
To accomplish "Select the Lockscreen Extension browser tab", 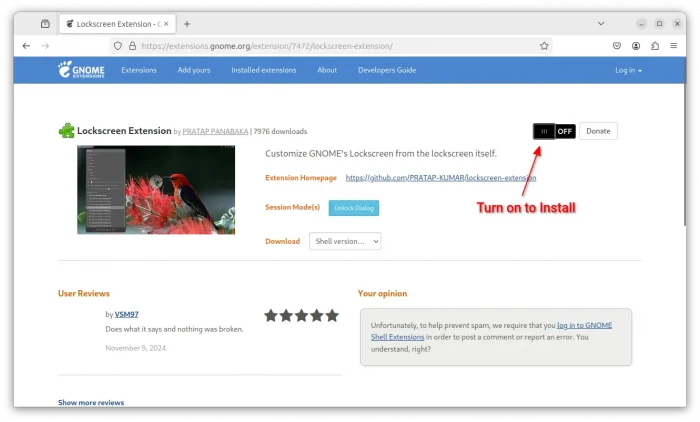I will click(x=117, y=24).
